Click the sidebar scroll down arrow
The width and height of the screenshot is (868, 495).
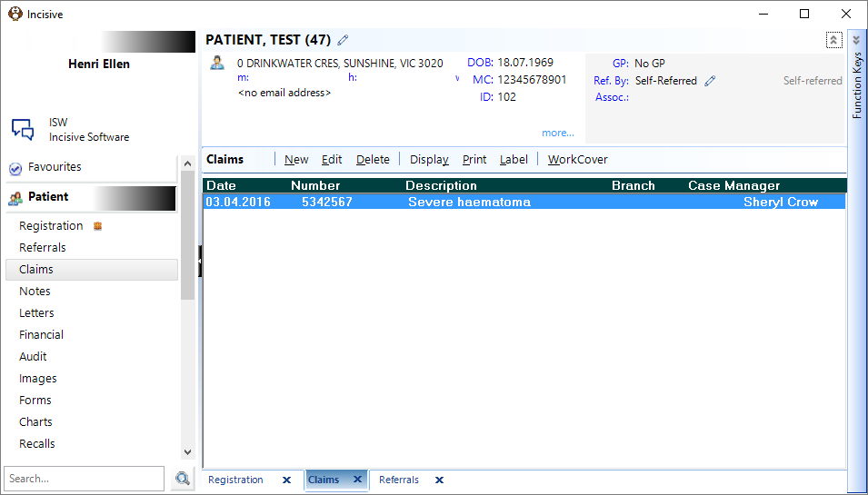(187, 452)
